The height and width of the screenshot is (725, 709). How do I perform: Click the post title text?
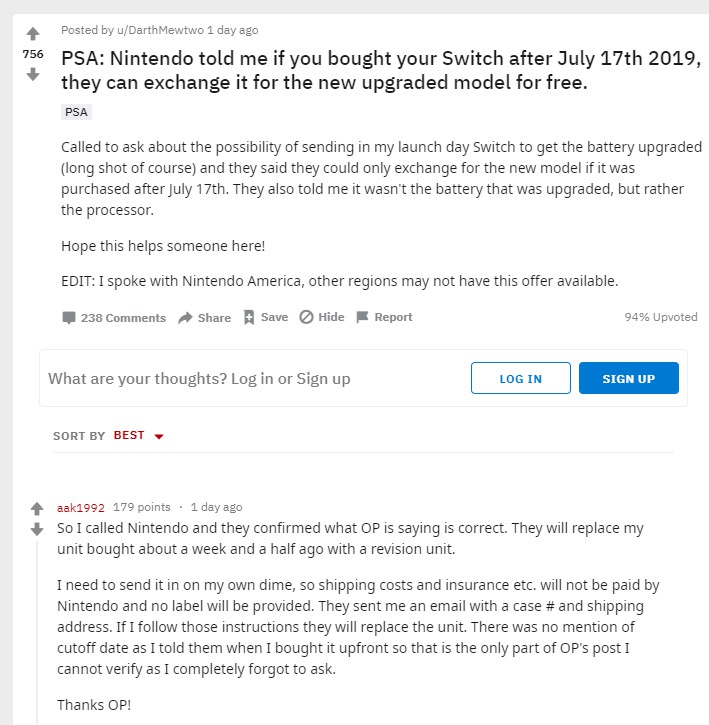pos(382,70)
